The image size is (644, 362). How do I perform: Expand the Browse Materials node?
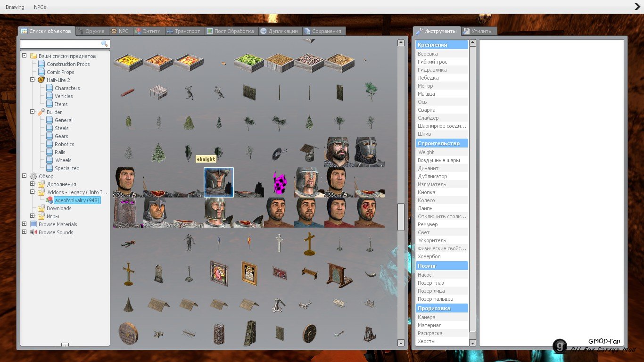25,224
